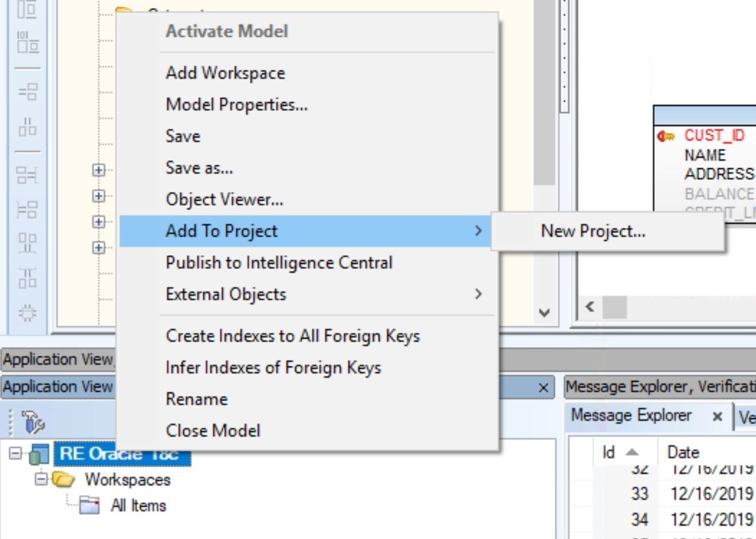Screen dimensions: 756x539
Task: Expand the bottommost plus node in the model tree
Action: [98, 248]
